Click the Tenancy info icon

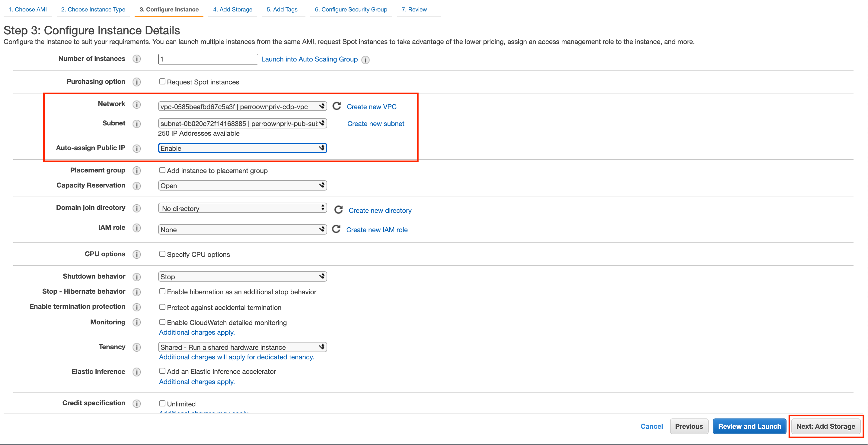point(136,347)
